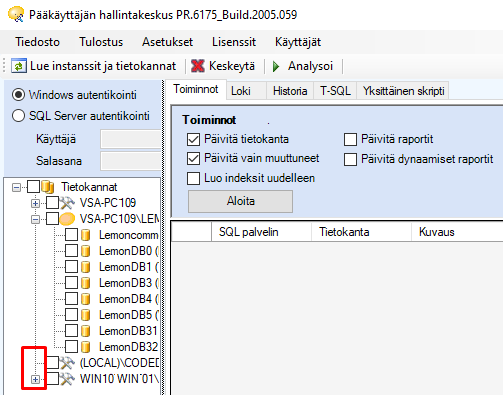Tick the LemonDB32 checkbox
The height and width of the screenshot is (395, 503).
pos(71,347)
